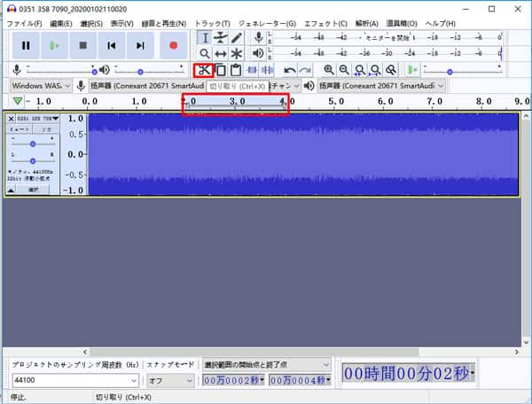Start recording with the red Record button

pyautogui.click(x=173, y=45)
